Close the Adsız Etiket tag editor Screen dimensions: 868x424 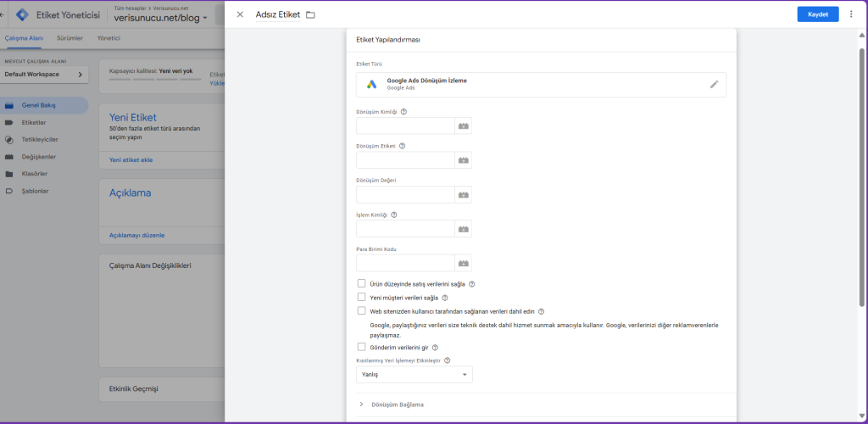click(x=240, y=14)
